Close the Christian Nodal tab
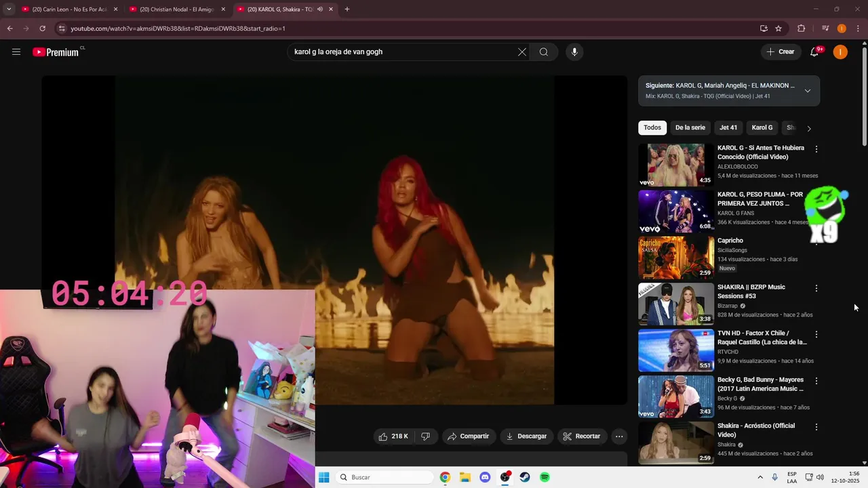 click(x=223, y=9)
